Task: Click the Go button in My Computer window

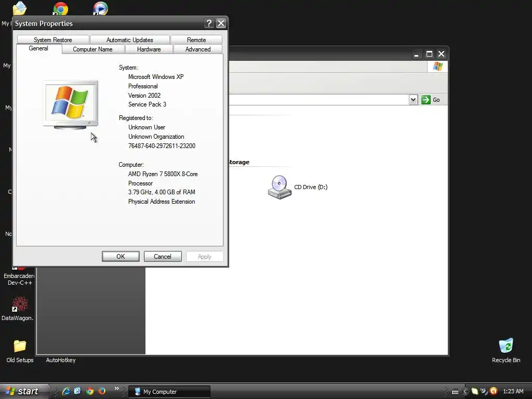Action: pos(431,100)
